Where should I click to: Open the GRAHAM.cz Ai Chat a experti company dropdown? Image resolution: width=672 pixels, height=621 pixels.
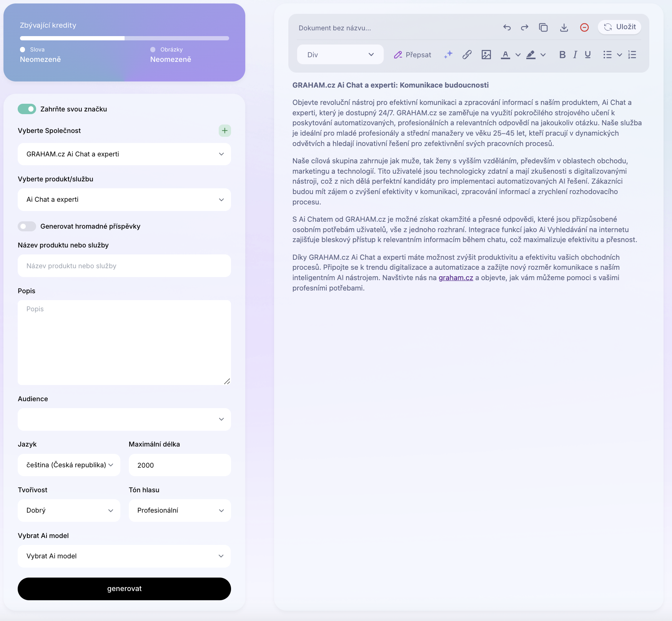click(124, 154)
